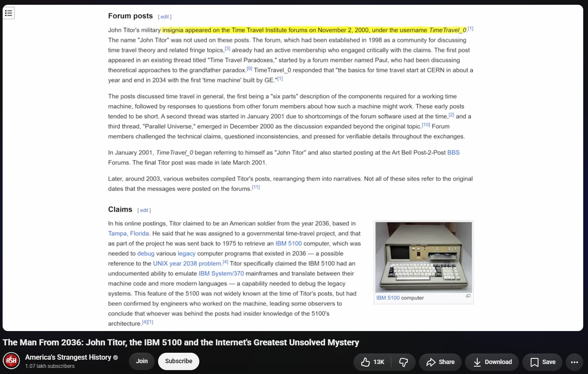
Task: Save the video to a playlist
Action: point(542,362)
